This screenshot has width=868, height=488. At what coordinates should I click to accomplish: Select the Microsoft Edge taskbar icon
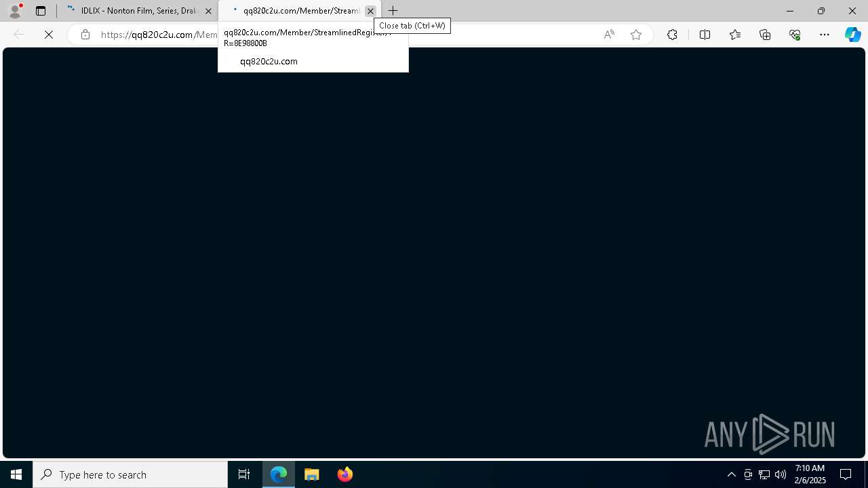click(x=279, y=474)
